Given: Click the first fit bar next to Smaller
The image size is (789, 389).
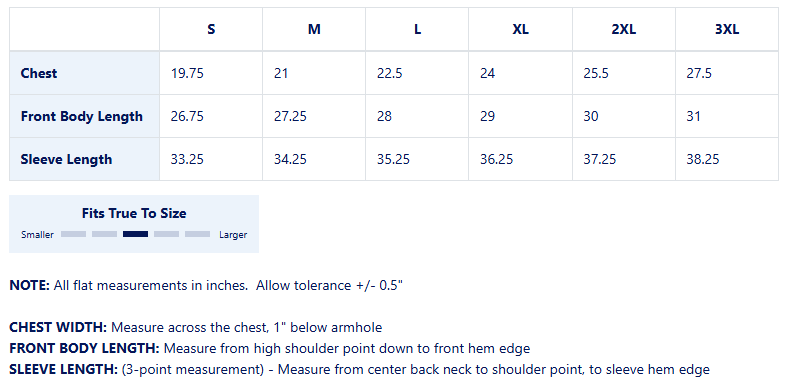Looking at the screenshot, I should pyautogui.click(x=73, y=234).
